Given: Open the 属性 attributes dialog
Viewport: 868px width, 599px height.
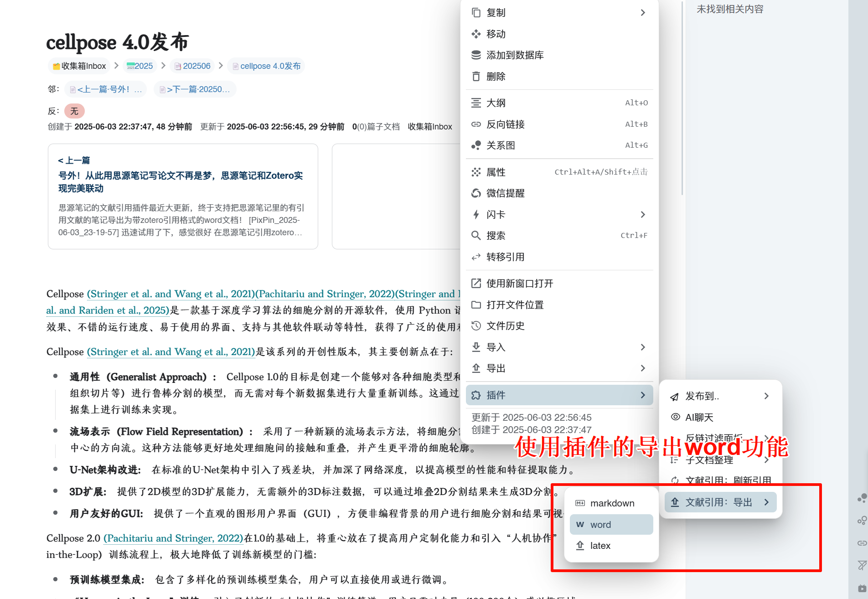Looking at the screenshot, I should [559, 172].
